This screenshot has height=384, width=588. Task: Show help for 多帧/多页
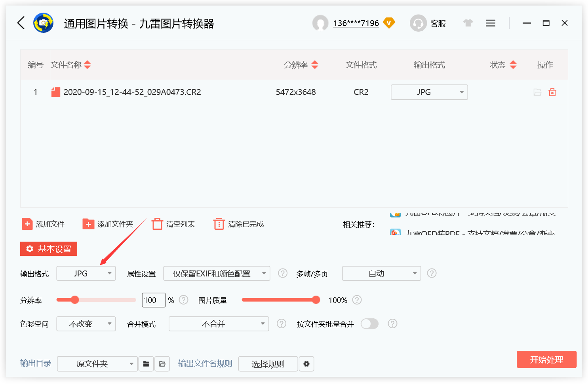[x=432, y=273]
